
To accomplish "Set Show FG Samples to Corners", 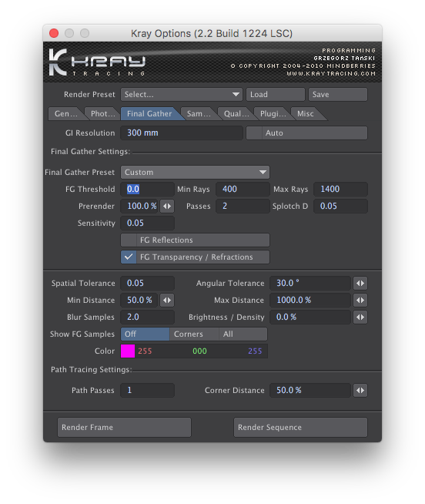I will (194, 334).
